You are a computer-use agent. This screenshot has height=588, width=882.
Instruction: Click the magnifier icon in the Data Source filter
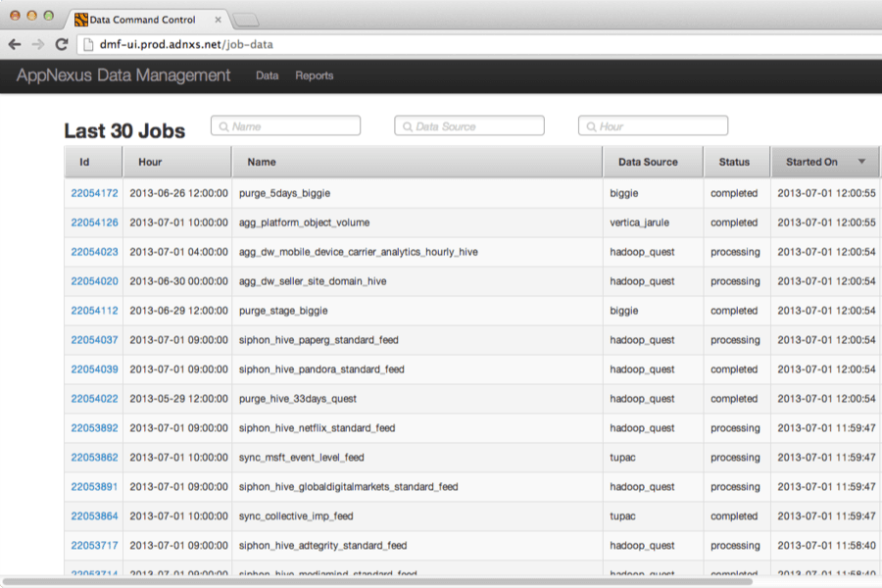[405, 125]
